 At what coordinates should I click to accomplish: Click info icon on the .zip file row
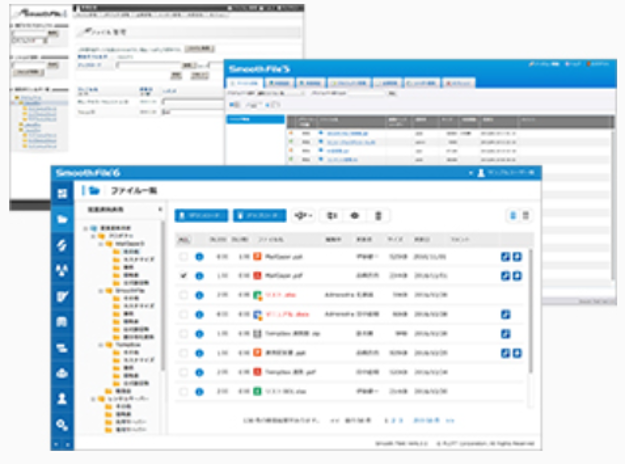[x=199, y=334]
